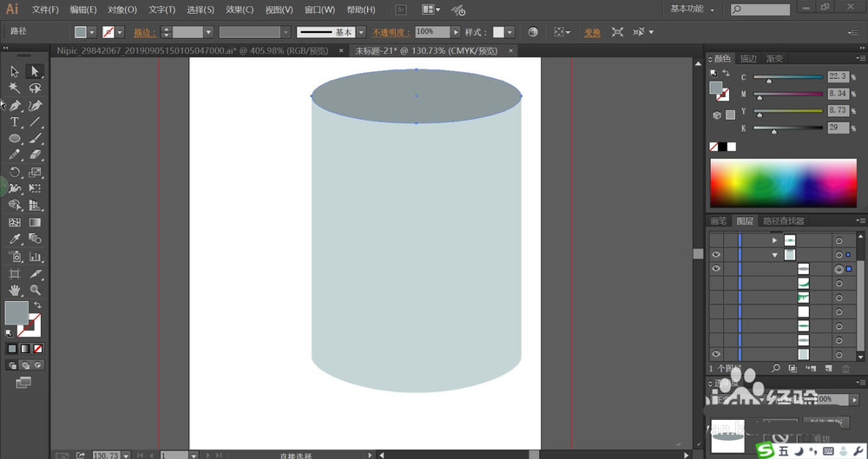Screen dimensions: 868x459
Task: Select the Shape Builder tool
Action: (x=15, y=206)
